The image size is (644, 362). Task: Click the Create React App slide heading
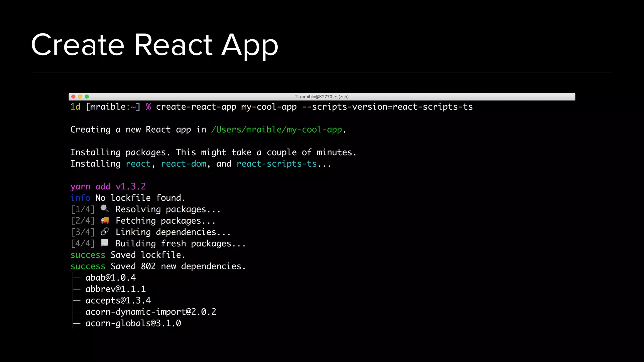point(154,45)
